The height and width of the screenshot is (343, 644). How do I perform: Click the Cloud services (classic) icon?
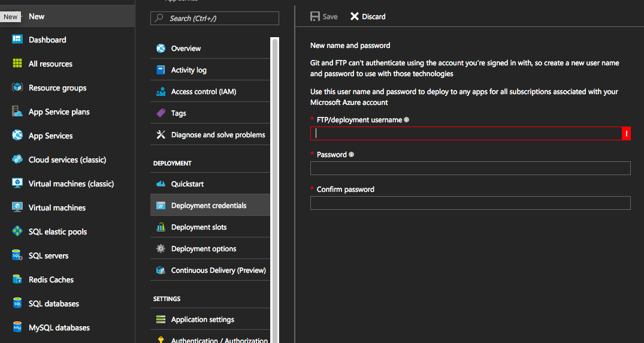[17, 159]
